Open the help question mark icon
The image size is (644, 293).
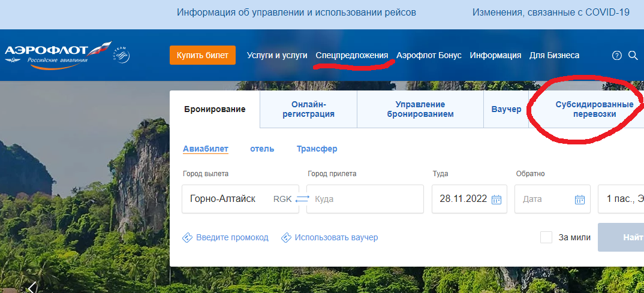[617, 55]
